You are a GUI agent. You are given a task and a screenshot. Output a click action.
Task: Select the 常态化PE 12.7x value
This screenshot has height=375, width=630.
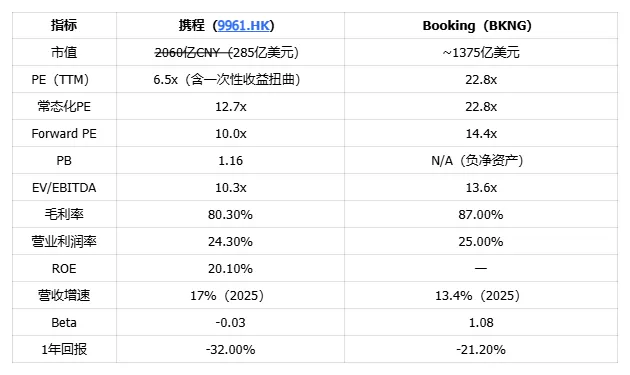point(231,107)
